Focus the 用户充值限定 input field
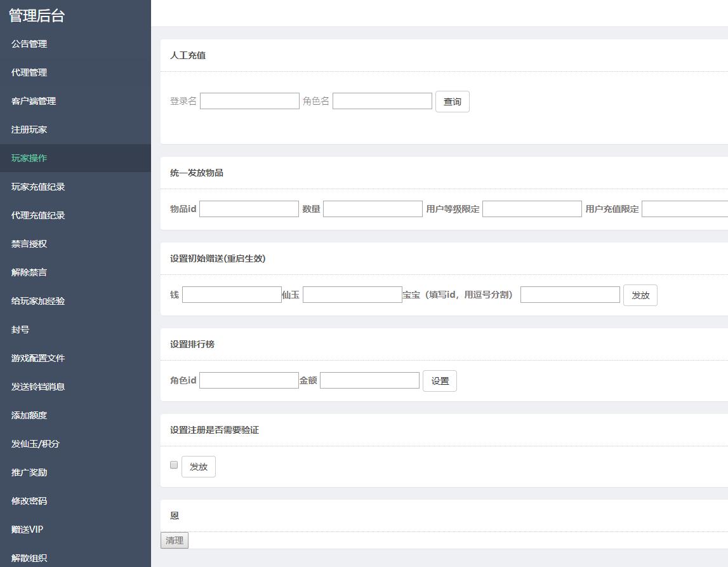 tap(685, 209)
